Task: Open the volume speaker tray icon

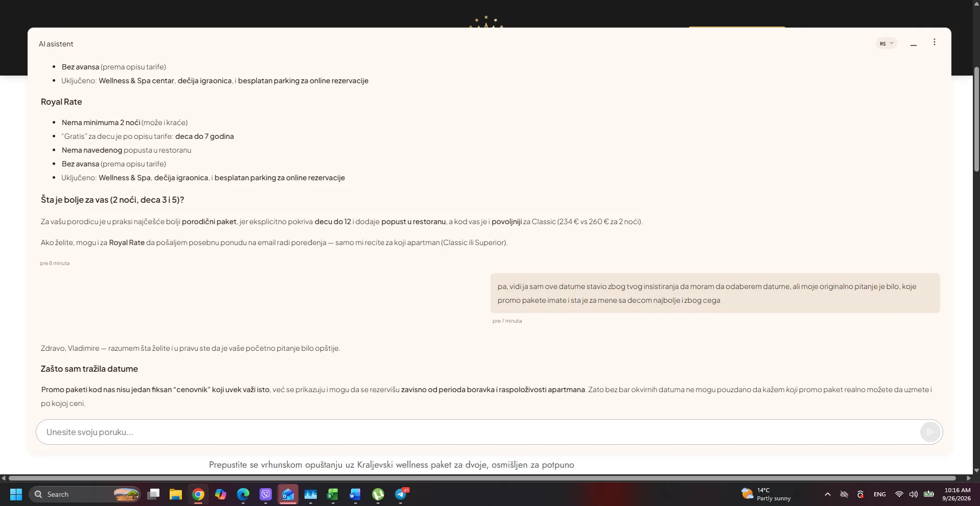Action: point(914,494)
